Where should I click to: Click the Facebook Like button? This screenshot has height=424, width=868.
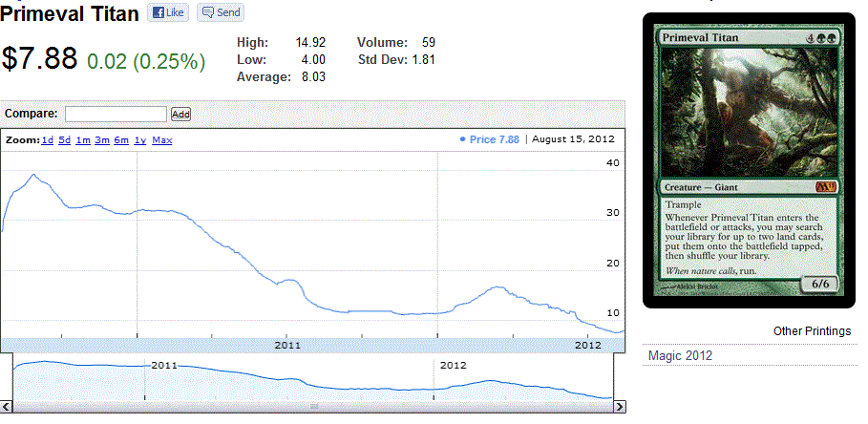coord(168,13)
